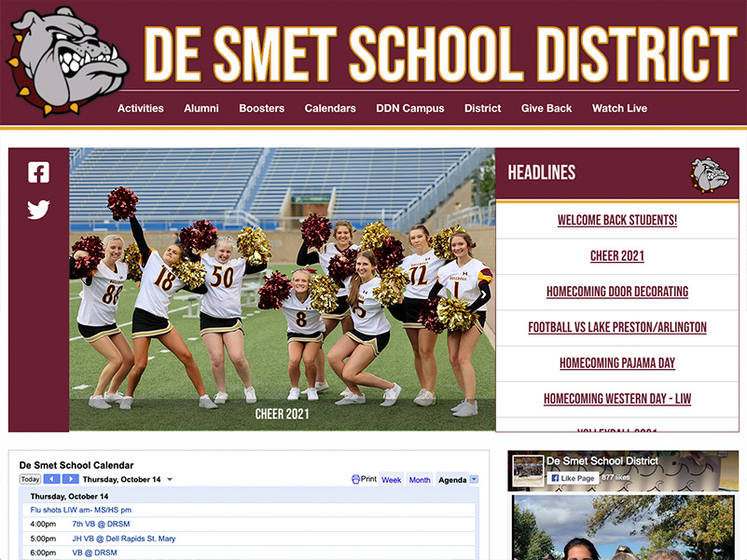Click the cheer squad slideshow photo
Screen dimensions: 747x560
[x=282, y=290]
